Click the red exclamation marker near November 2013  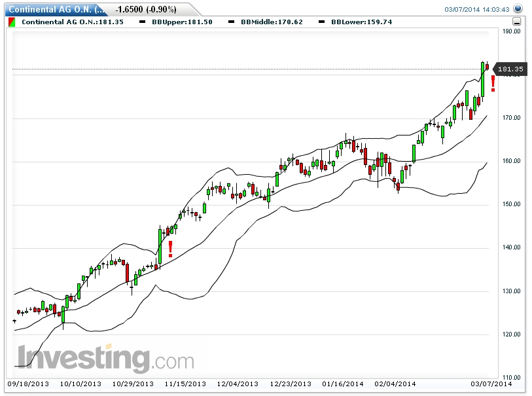(x=170, y=249)
